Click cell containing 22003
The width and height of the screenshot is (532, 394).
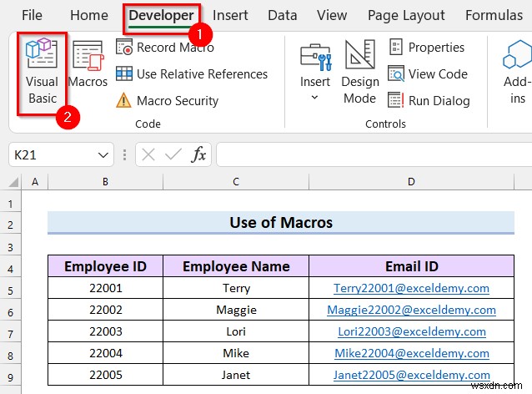click(x=106, y=331)
